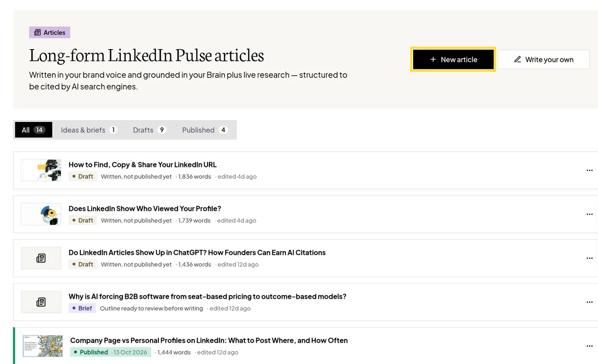598x364 pixels.
Task: Click 'Outline ready to review before writing' text
Action: click(x=151, y=308)
